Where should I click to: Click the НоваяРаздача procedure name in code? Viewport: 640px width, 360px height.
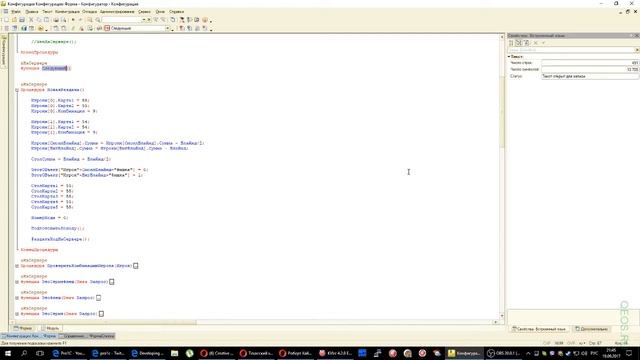[64, 90]
